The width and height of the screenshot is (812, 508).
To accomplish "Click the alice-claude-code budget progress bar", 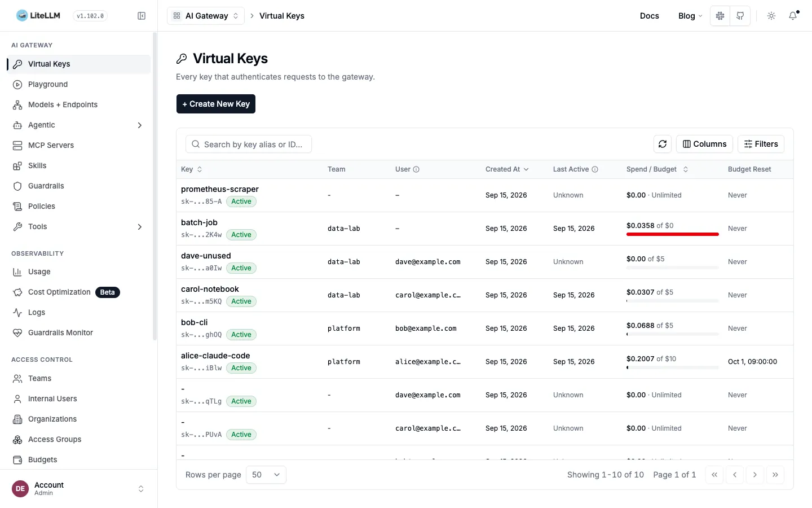I will point(673,367).
